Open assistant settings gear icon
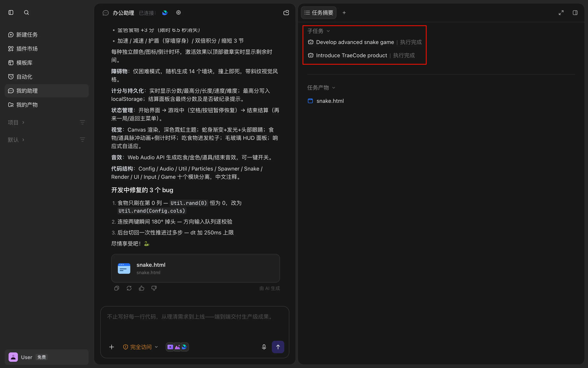588x368 pixels. click(x=178, y=13)
